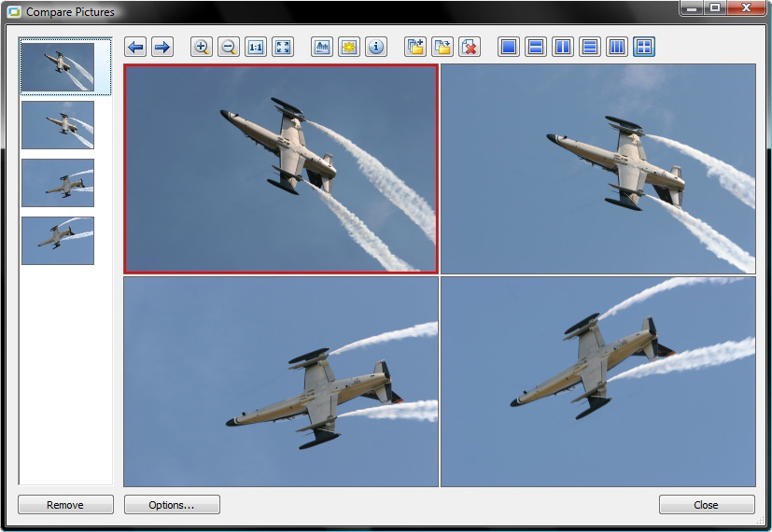772x532 pixels.
Task: Select the second thumbnail in the list
Action: pos(58,125)
